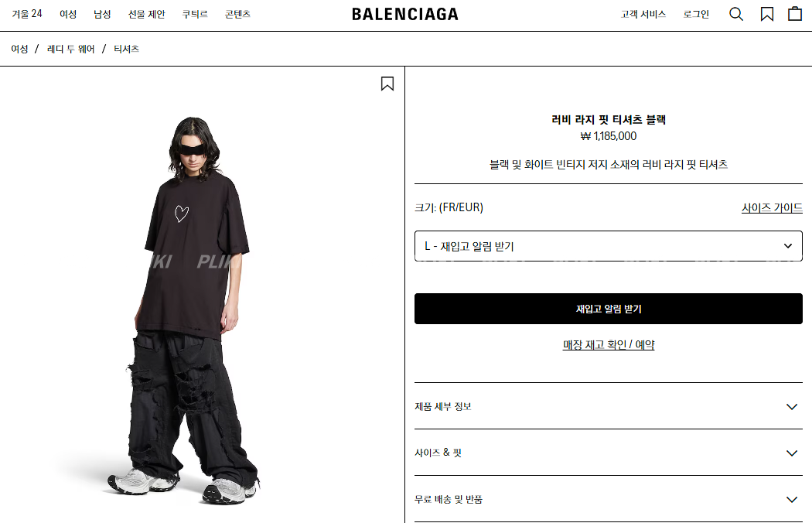Click 매장 재고 확인 / 예약 link
Screen dimensions: 812x523
pos(609,345)
